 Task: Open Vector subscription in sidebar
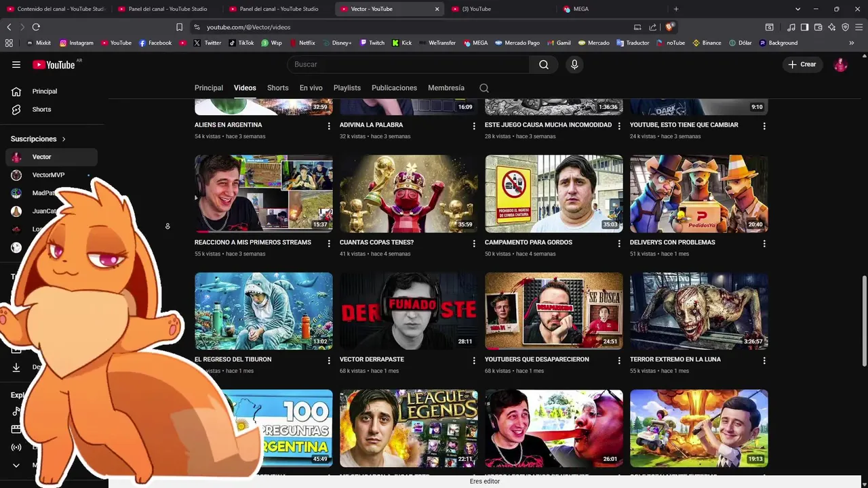52,157
